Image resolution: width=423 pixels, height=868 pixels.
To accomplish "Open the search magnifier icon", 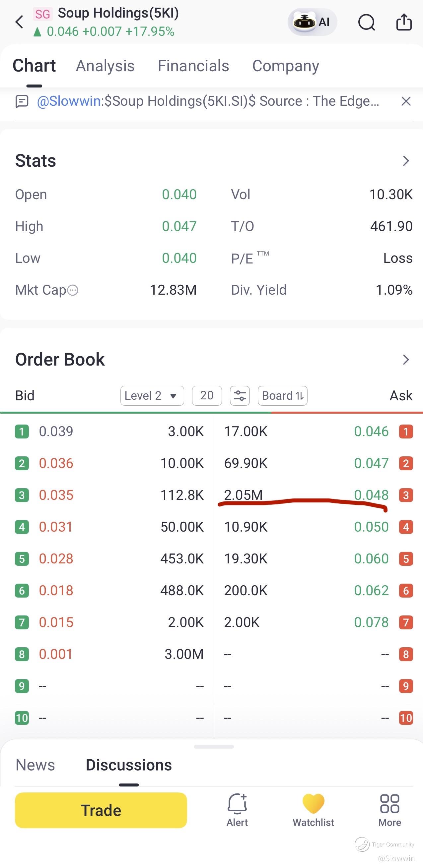I will 366,22.
